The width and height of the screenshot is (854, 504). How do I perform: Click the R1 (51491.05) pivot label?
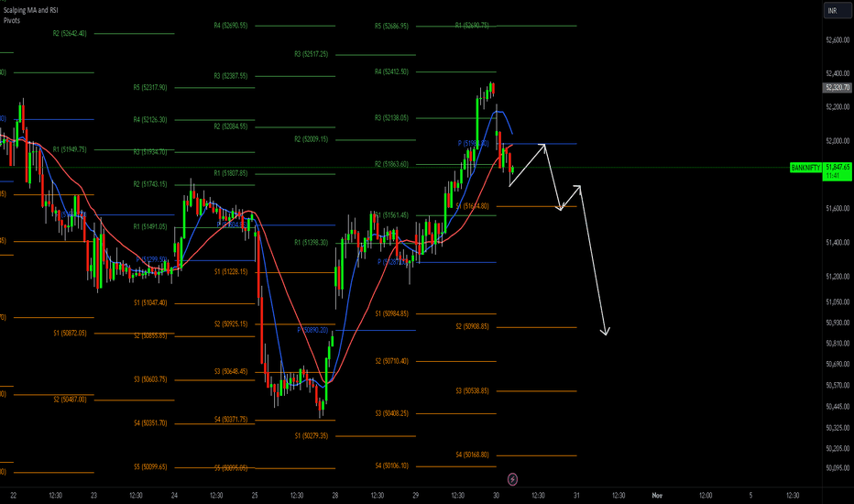click(x=150, y=226)
